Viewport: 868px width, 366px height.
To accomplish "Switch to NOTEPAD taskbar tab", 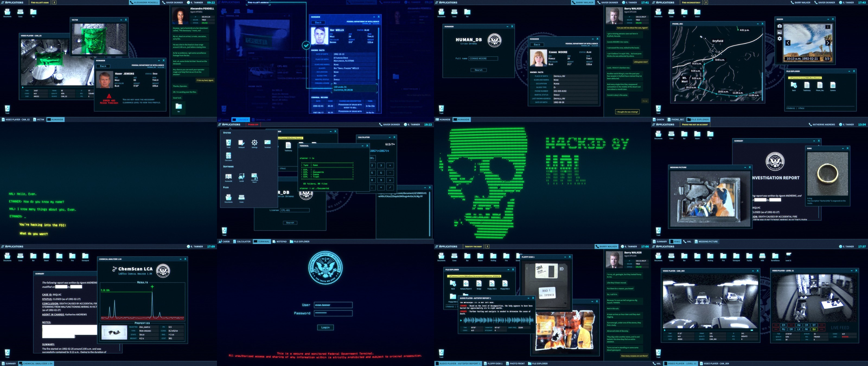I will click(280, 241).
